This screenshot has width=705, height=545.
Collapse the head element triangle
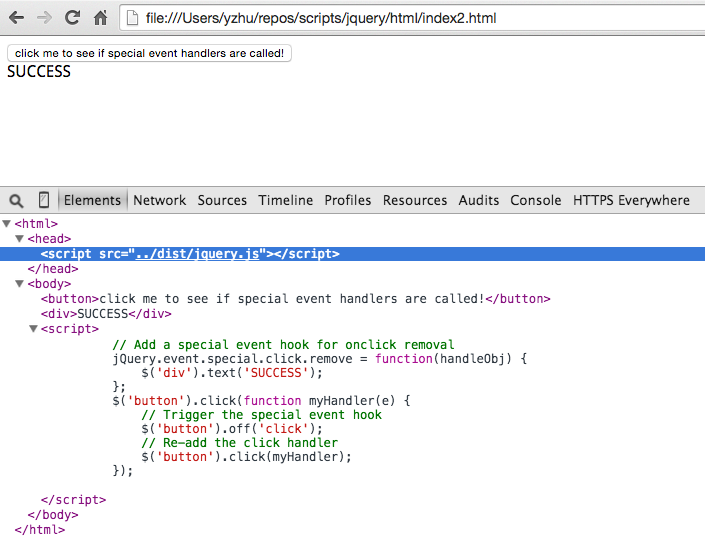point(20,239)
